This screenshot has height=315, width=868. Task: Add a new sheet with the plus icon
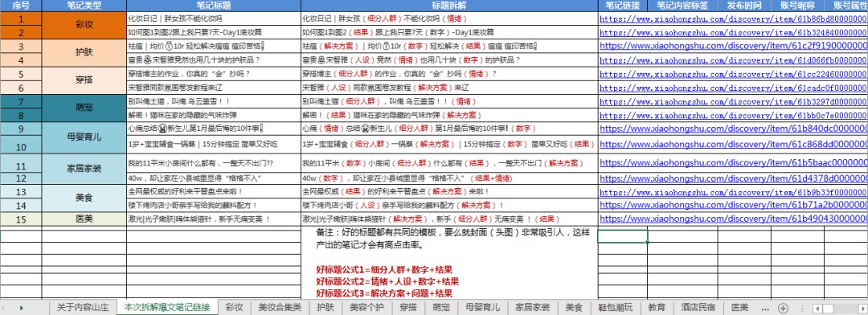tap(783, 308)
